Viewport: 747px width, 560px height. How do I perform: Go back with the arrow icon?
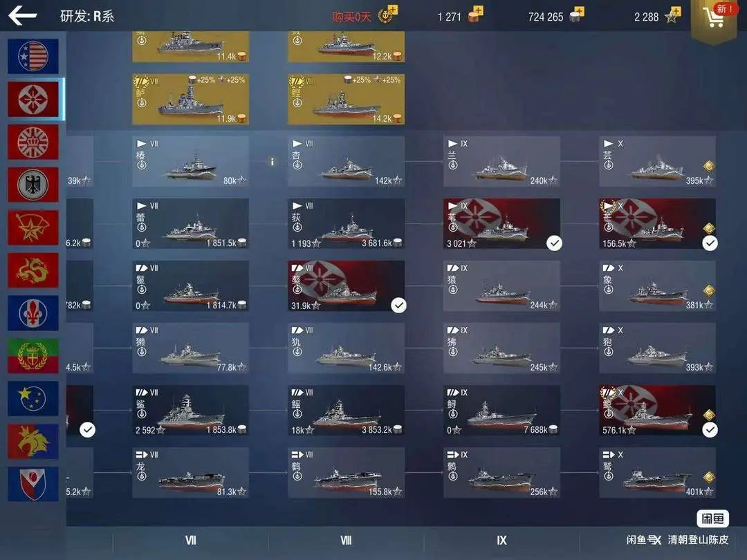point(22,16)
